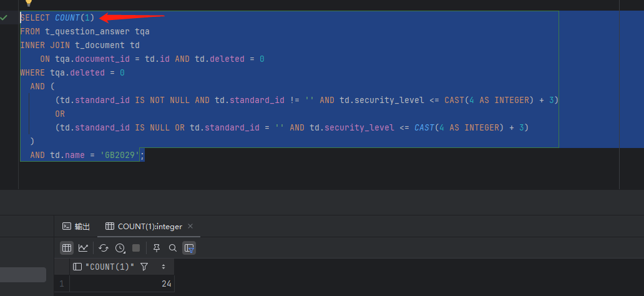Close the COUNT(1):integer result tab
This screenshot has width=644, height=296.
tap(190, 226)
